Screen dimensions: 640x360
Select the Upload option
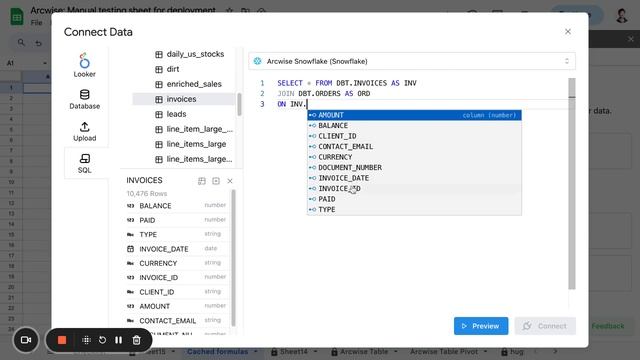pyautogui.click(x=84, y=131)
